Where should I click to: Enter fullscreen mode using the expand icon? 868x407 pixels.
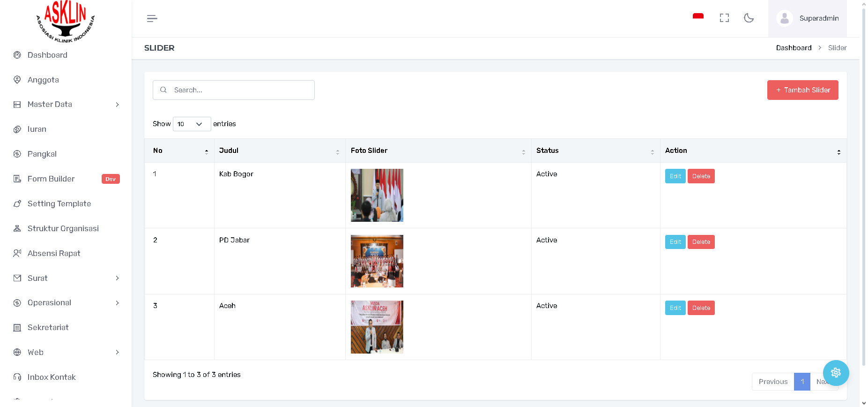coord(724,18)
